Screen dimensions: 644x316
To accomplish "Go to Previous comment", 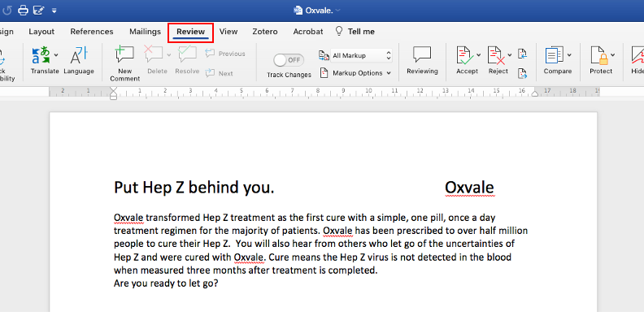I will (225, 54).
